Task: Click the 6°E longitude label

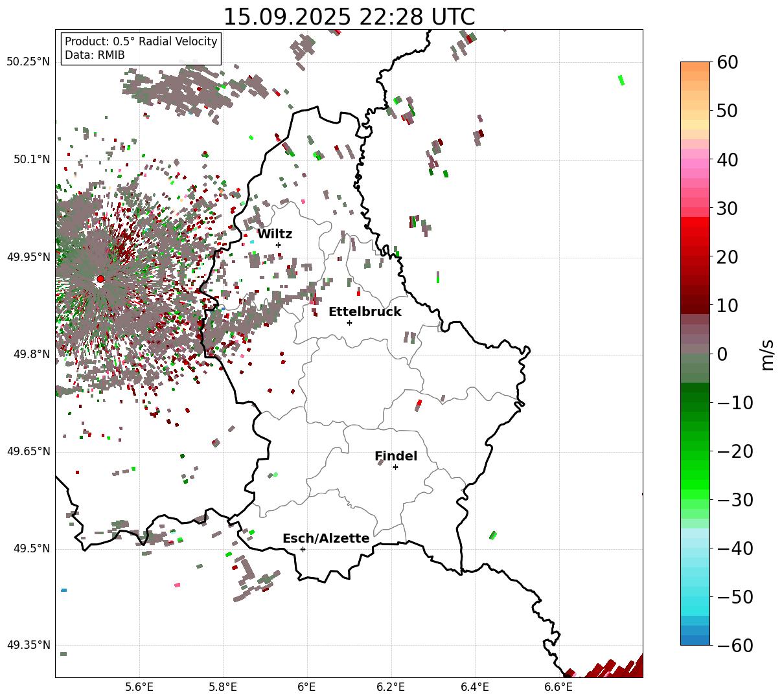Action: (307, 687)
